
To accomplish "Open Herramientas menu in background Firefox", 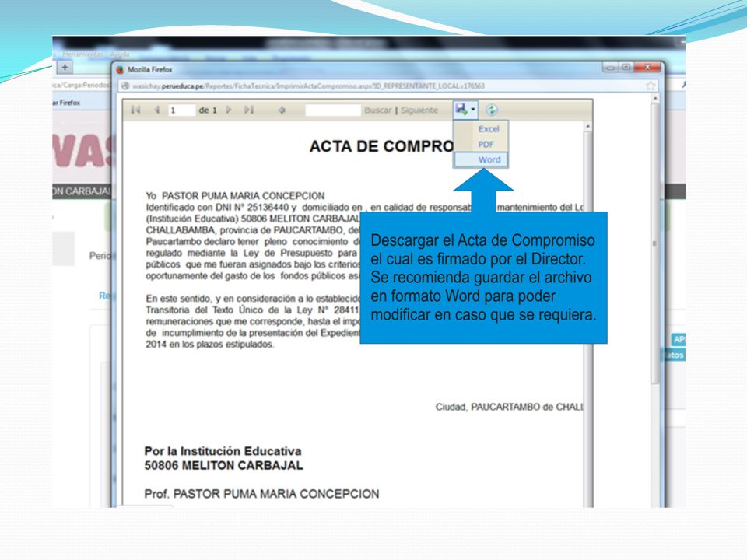I will (82, 54).
